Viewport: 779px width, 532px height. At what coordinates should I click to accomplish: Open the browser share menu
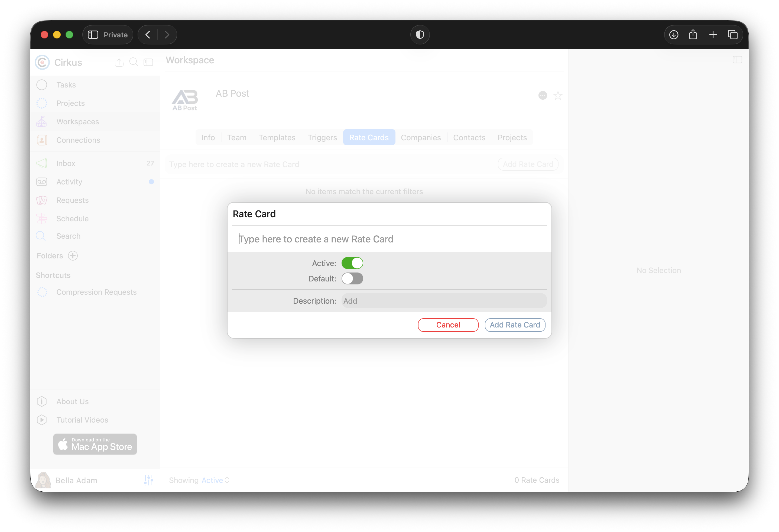click(x=693, y=34)
